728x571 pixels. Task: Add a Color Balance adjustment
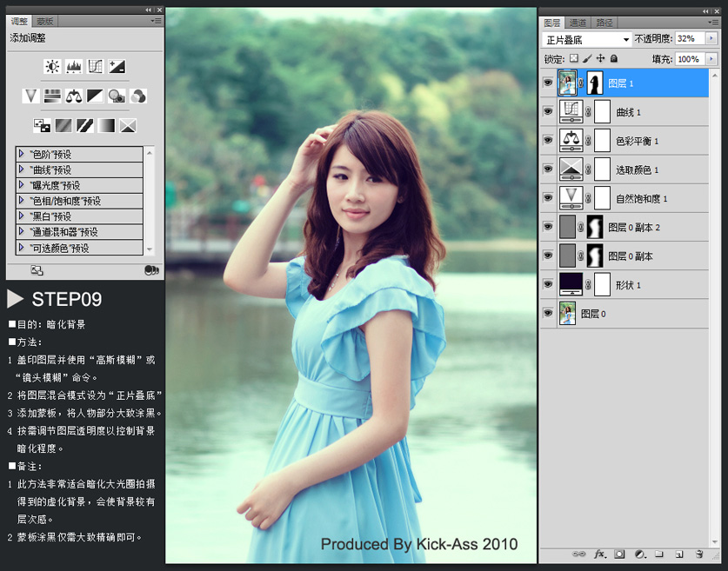coord(74,96)
